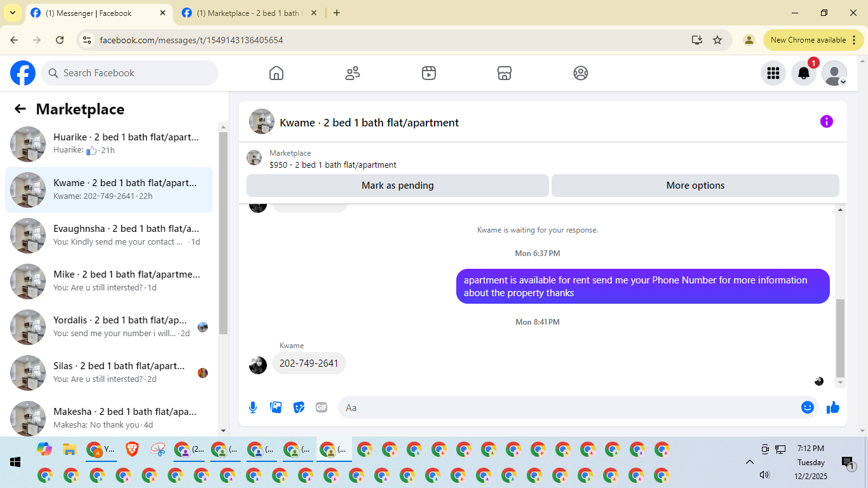Click Kwame's 202-749-2641 message bubble
Image resolution: width=868 pixels, height=488 pixels.
309,363
